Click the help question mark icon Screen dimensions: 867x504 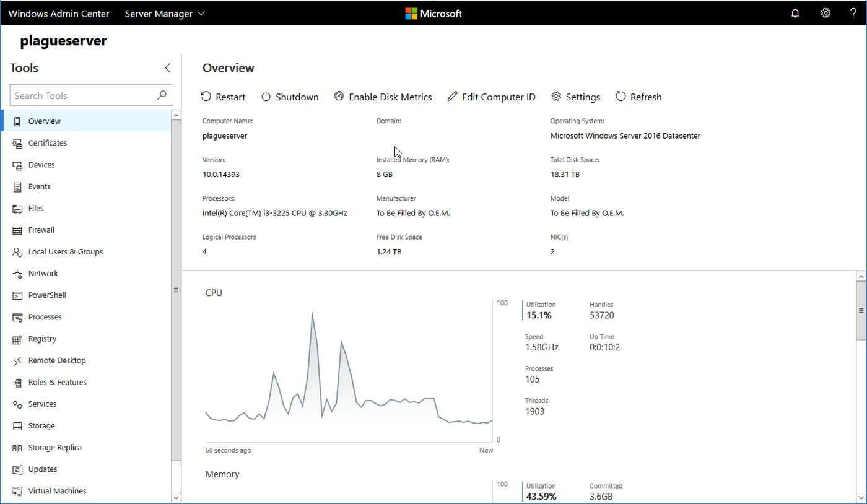(853, 13)
